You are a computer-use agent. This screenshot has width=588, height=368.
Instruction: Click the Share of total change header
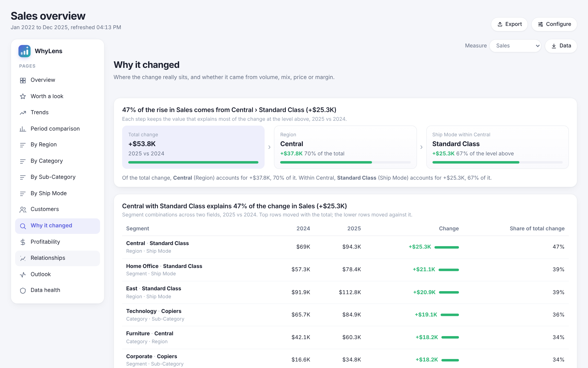(537, 228)
